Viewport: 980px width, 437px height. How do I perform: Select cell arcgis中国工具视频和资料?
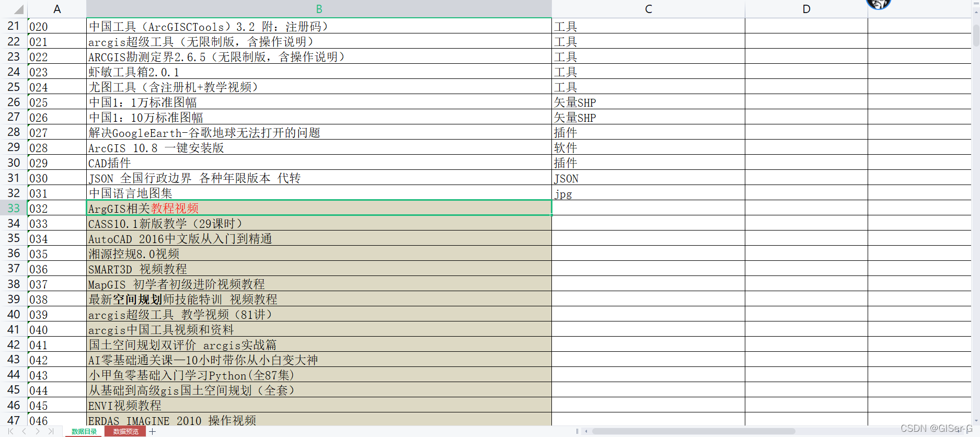[319, 329]
